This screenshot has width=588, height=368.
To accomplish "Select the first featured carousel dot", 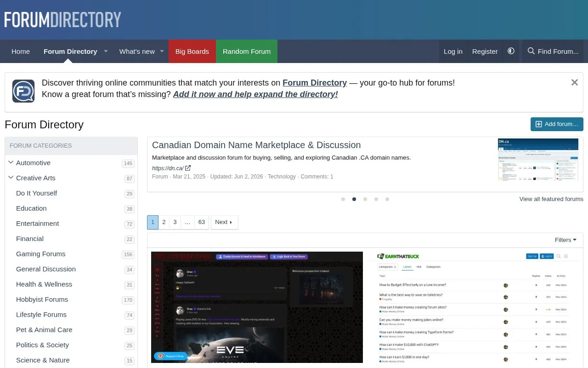I will 343,199.
